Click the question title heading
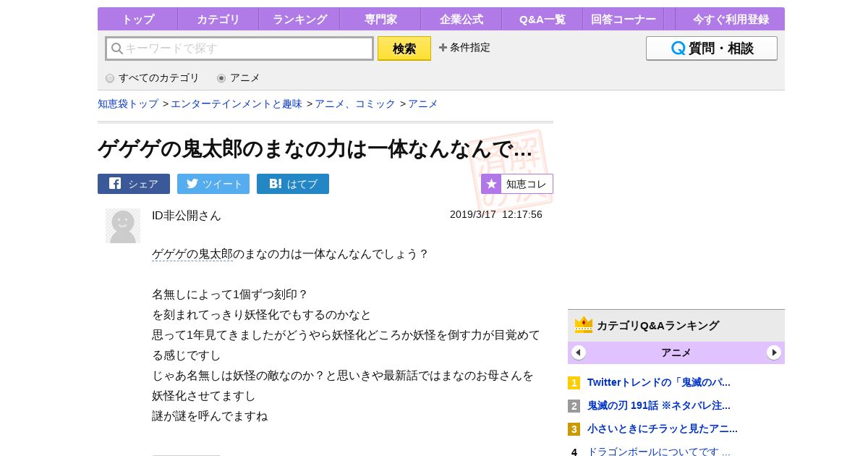The image size is (868, 456). point(315,148)
